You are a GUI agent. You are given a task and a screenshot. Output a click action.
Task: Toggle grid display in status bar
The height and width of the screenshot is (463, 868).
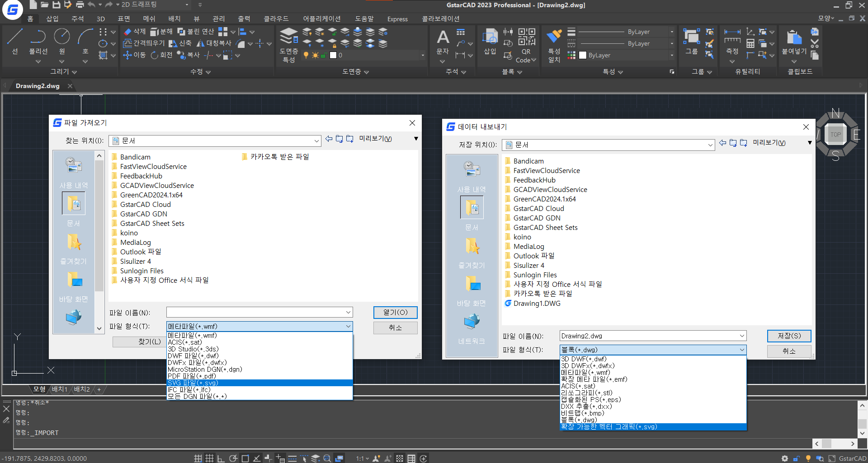209,458
